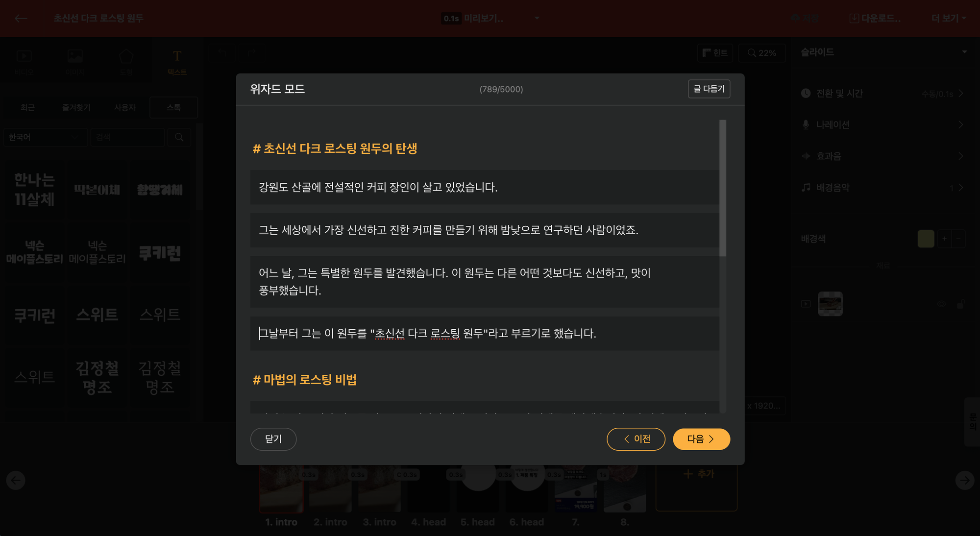Expand 나레이션 chevron
This screenshot has width=980, height=536.
[961, 124]
